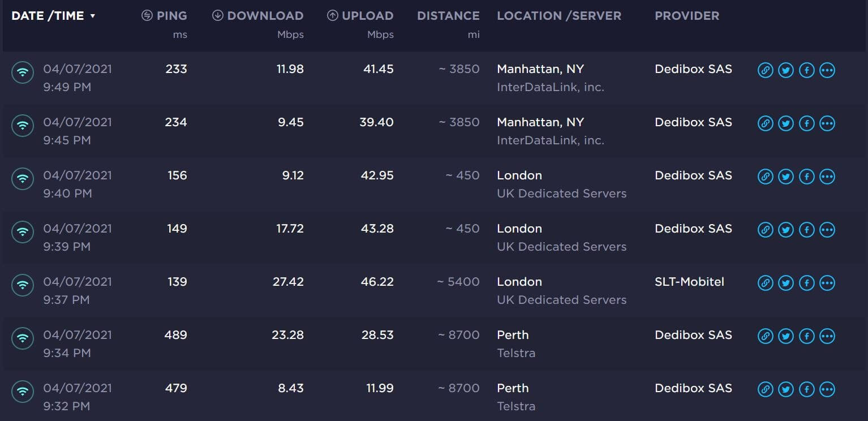
Task: Select the 139 ping value
Action: pos(177,282)
